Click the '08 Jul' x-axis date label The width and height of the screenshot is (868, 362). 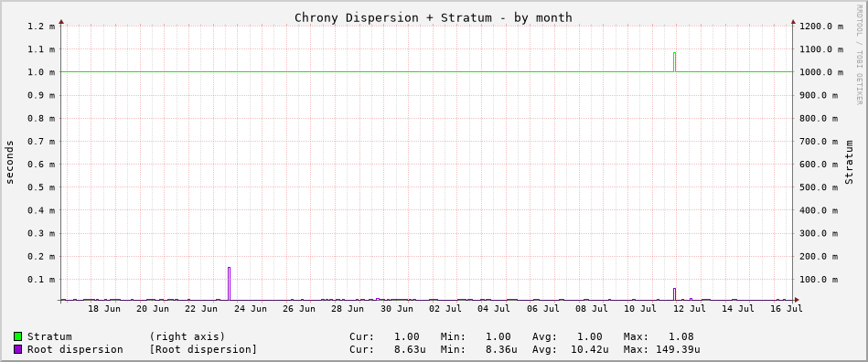[x=592, y=309]
